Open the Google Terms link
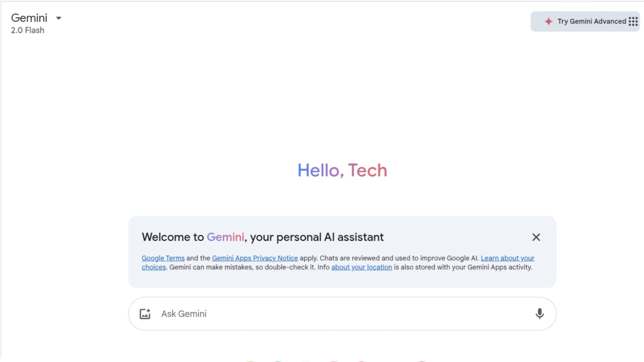Viewport: 644px width, 362px height. coord(163,258)
